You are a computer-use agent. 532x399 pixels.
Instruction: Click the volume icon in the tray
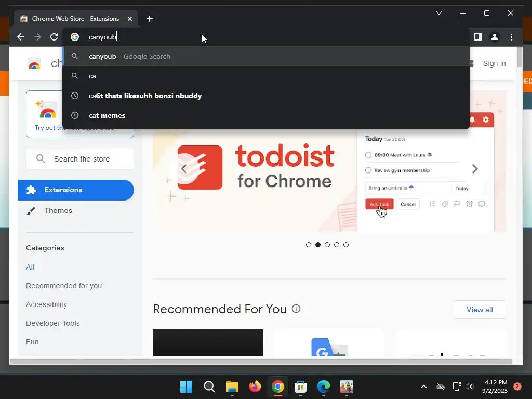tap(469, 387)
